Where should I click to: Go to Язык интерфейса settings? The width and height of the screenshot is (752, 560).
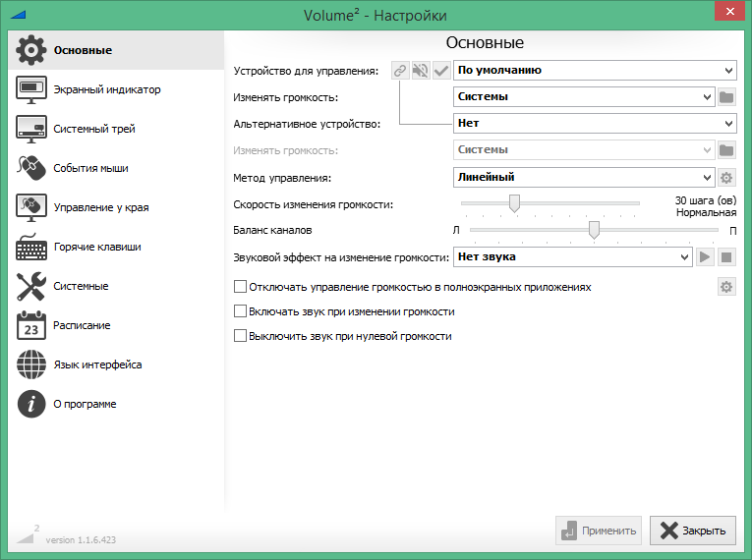[116, 364]
